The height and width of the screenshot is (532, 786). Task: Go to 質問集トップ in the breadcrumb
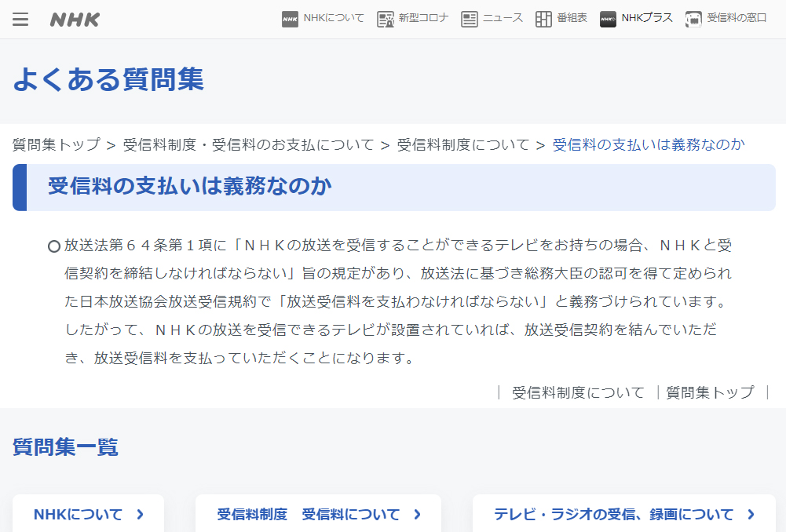click(x=57, y=145)
